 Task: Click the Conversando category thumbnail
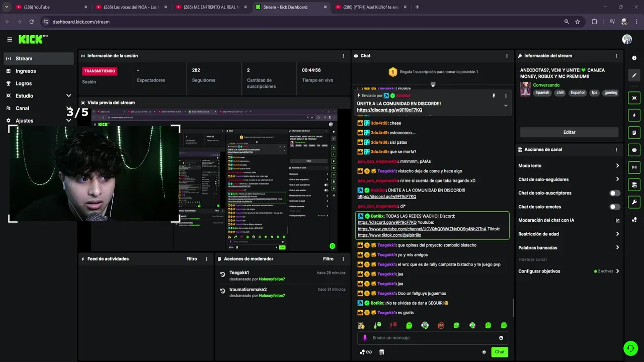525,89
